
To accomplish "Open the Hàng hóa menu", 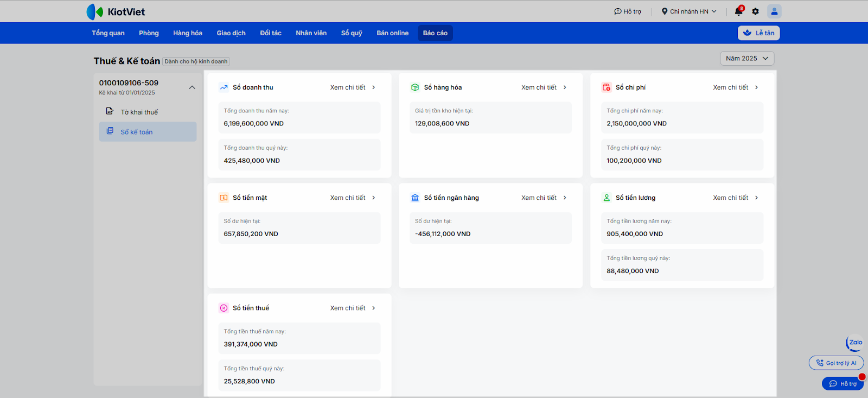I will click(188, 33).
